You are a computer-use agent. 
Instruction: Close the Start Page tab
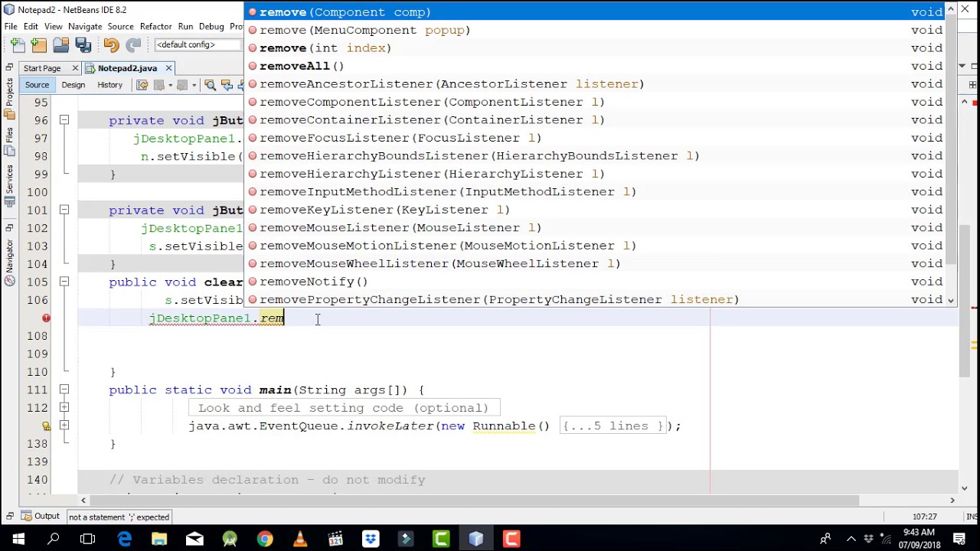click(x=75, y=68)
